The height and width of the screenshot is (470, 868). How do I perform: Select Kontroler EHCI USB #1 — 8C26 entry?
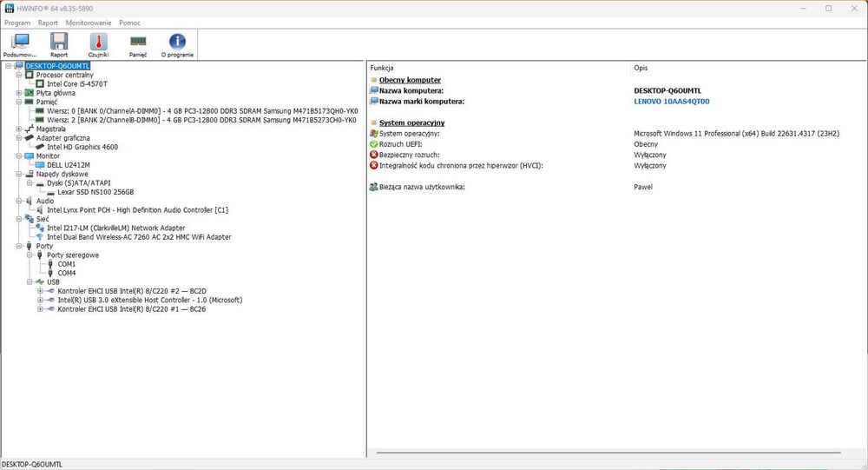tap(132, 308)
